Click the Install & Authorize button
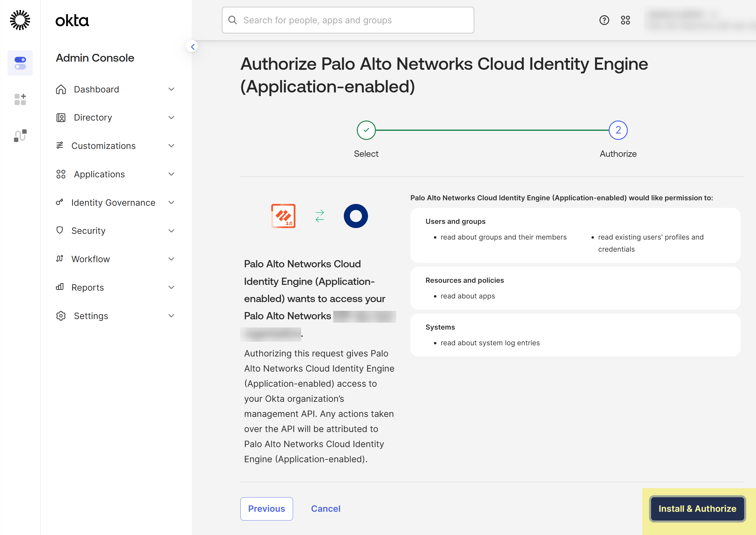 point(697,508)
